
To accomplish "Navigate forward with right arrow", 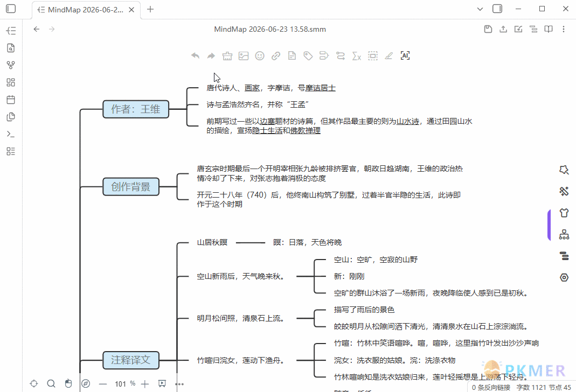I will click(x=52, y=29).
